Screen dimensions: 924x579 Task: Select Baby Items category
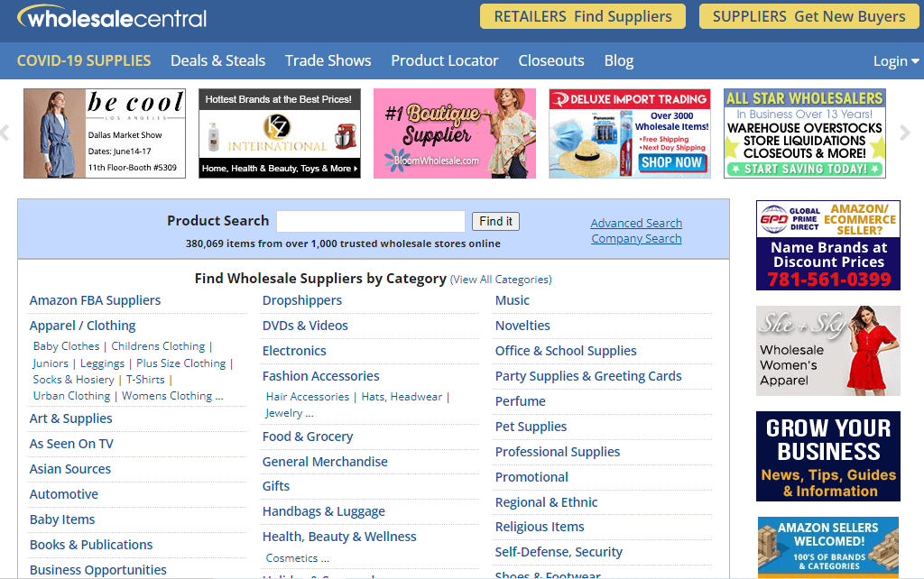point(62,520)
